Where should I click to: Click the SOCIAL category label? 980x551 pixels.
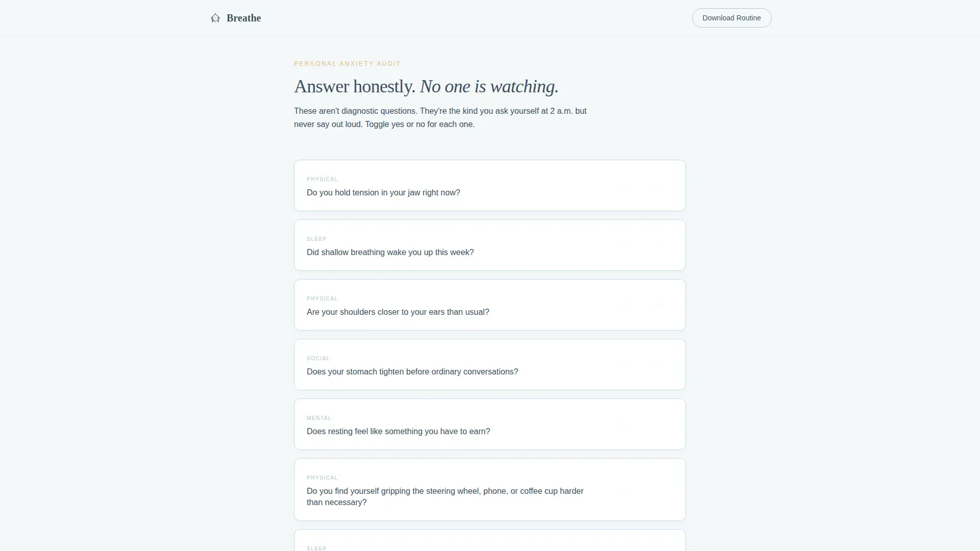pos(318,359)
